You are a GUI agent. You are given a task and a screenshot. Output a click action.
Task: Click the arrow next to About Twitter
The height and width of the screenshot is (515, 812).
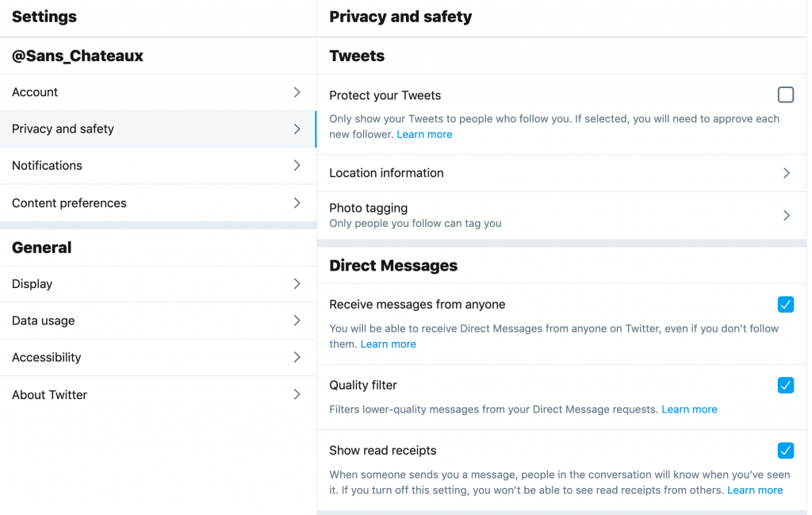(297, 394)
